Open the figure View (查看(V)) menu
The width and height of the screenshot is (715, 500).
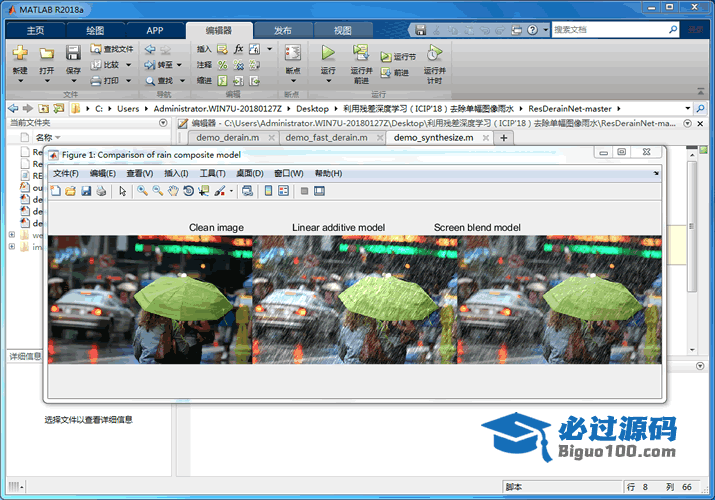click(x=140, y=173)
